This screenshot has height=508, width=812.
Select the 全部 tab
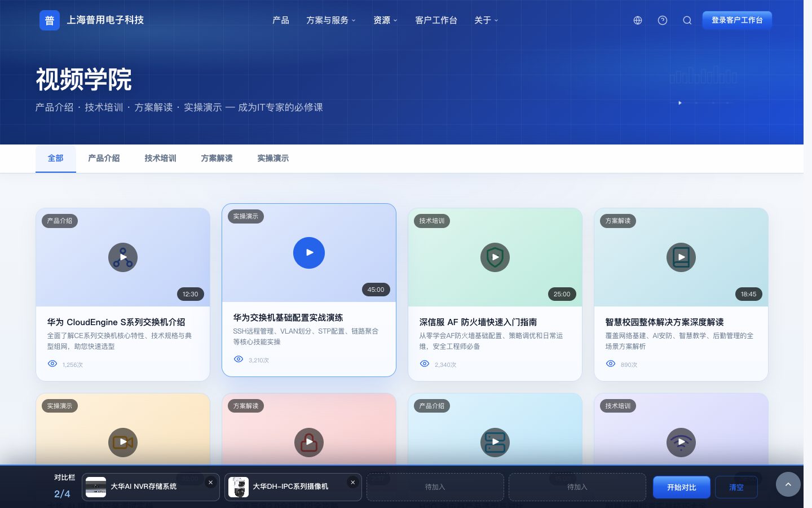point(55,159)
